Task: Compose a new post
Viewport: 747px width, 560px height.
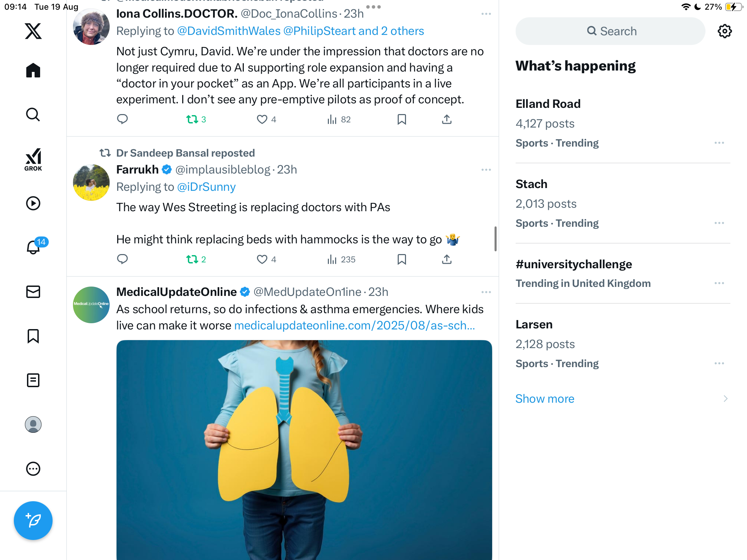Action: [x=33, y=520]
